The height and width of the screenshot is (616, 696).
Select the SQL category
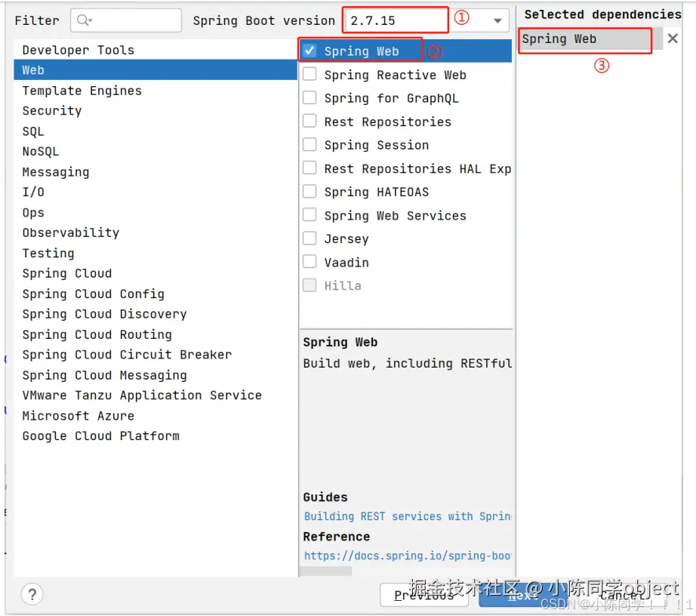[x=156, y=131]
